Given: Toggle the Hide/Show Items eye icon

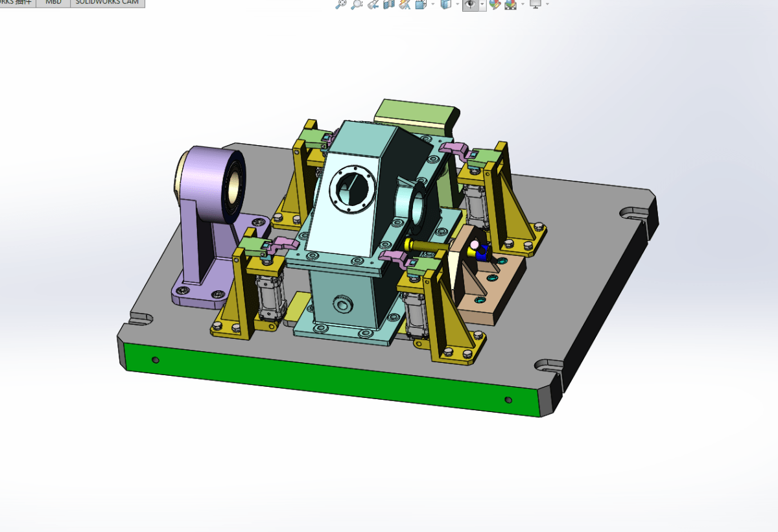Looking at the screenshot, I should tap(471, 4).
